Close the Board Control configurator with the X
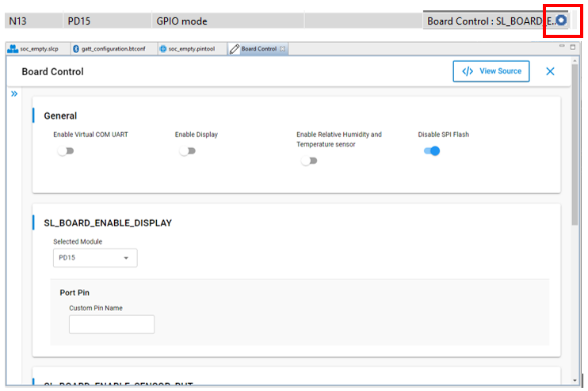 (550, 71)
